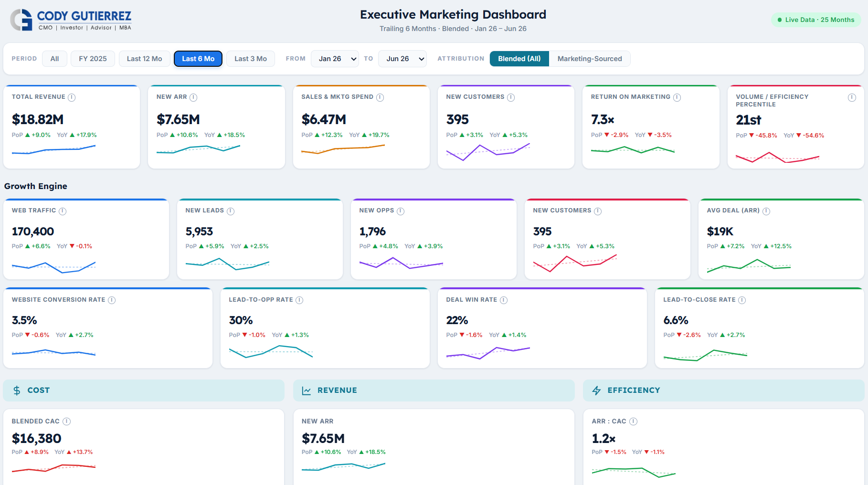The width and height of the screenshot is (868, 485).
Task: Click the lightning icon in the Efficiency header
Action: [x=596, y=390]
